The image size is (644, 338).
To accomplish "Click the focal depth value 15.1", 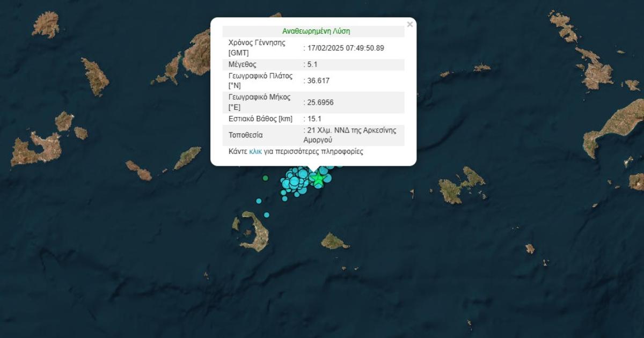I will tap(316, 119).
